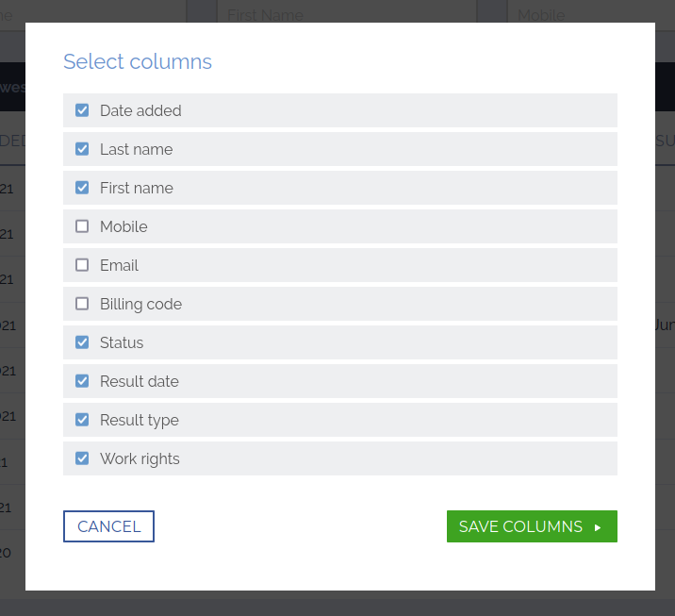Select the Mobile row label
This screenshot has width=675, height=616.
(x=123, y=226)
